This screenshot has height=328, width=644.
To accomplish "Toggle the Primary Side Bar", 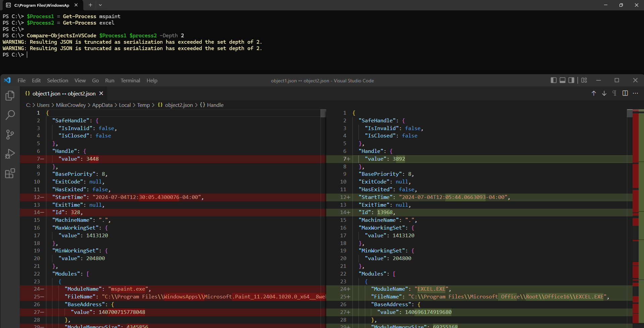I will [x=553, y=80].
